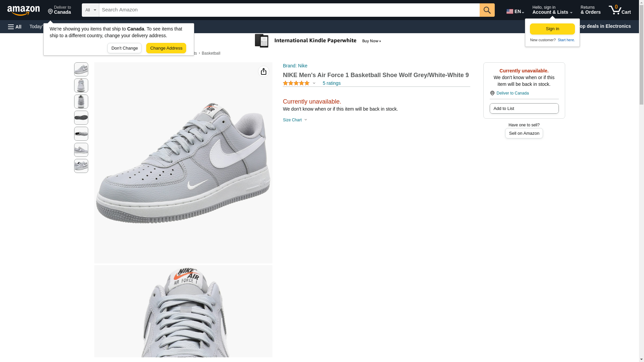The width and height of the screenshot is (644, 362).
Task: Click the Don't Change button
Action: [124, 48]
